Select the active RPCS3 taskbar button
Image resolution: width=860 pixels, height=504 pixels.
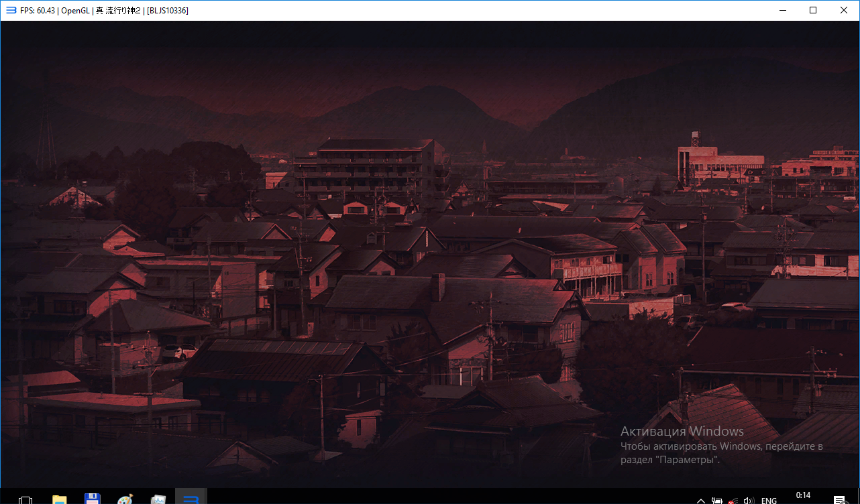[191, 499]
